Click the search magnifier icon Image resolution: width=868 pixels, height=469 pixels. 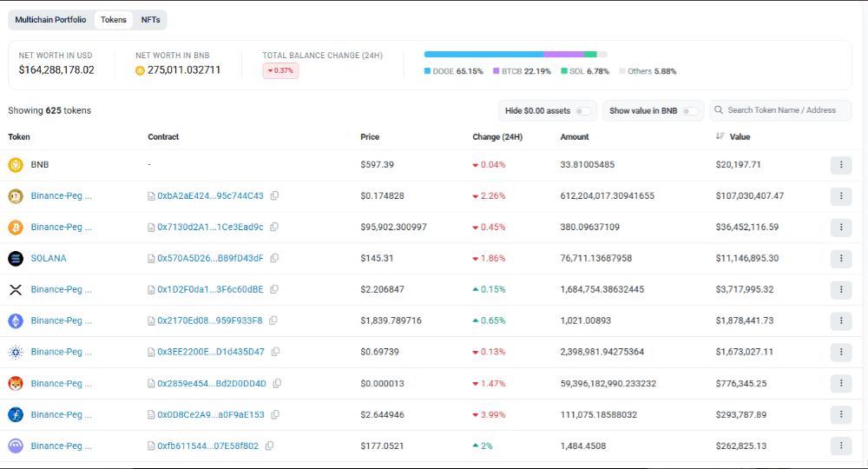(719, 110)
